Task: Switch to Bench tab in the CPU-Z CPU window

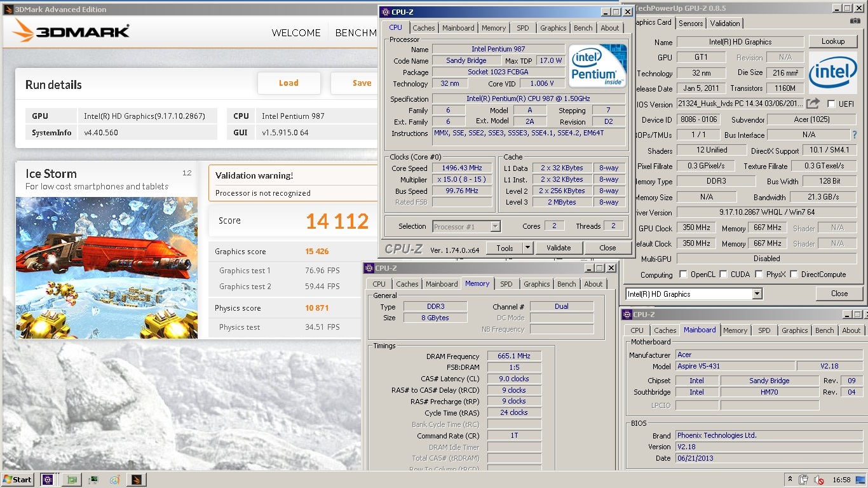Action: [x=583, y=28]
